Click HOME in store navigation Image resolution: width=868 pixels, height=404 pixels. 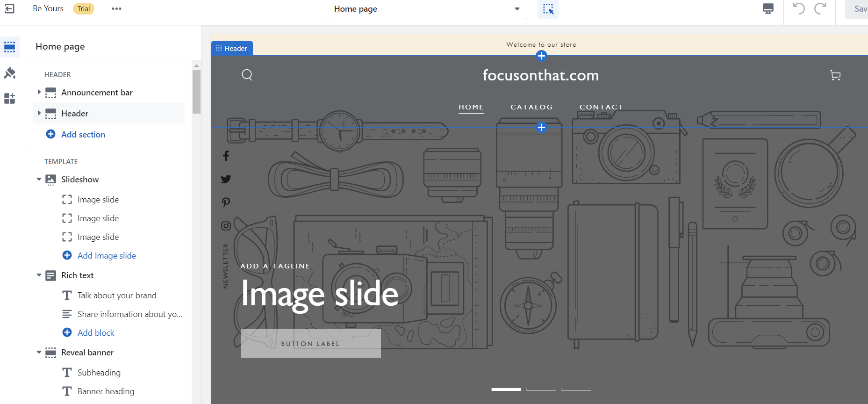471,107
